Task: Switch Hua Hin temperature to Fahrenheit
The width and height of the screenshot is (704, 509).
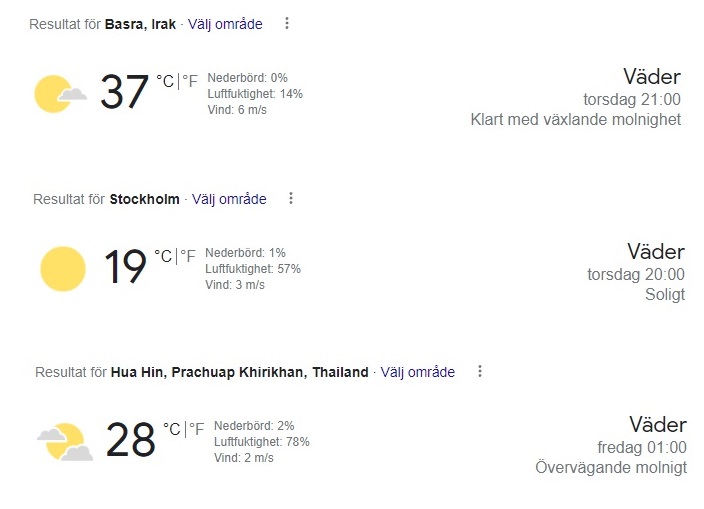Action: click(x=197, y=429)
